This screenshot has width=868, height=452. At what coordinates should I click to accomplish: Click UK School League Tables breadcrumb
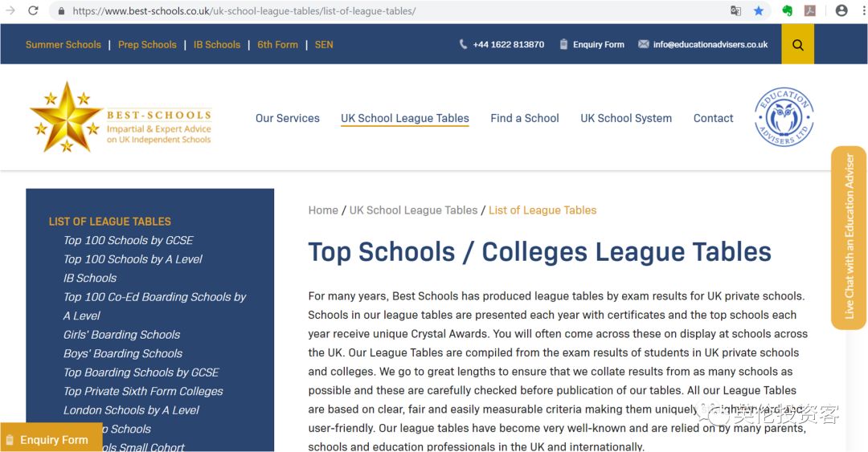[413, 210]
